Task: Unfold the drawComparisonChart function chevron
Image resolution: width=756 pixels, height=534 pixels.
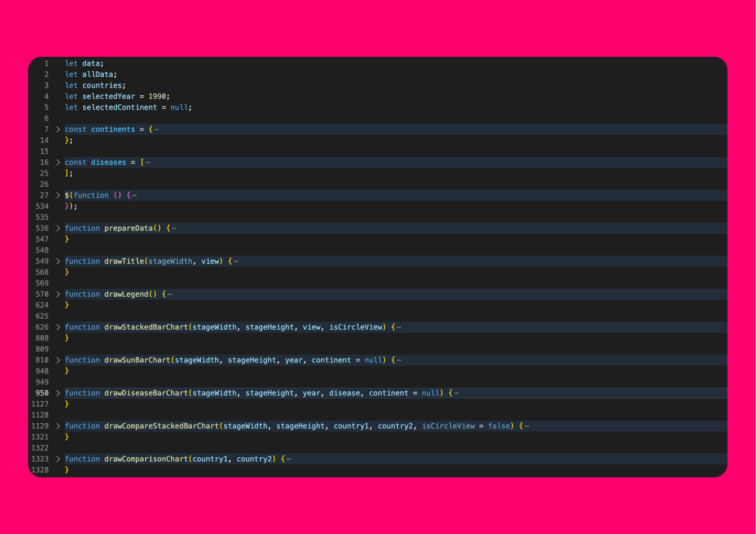Action: pos(58,459)
